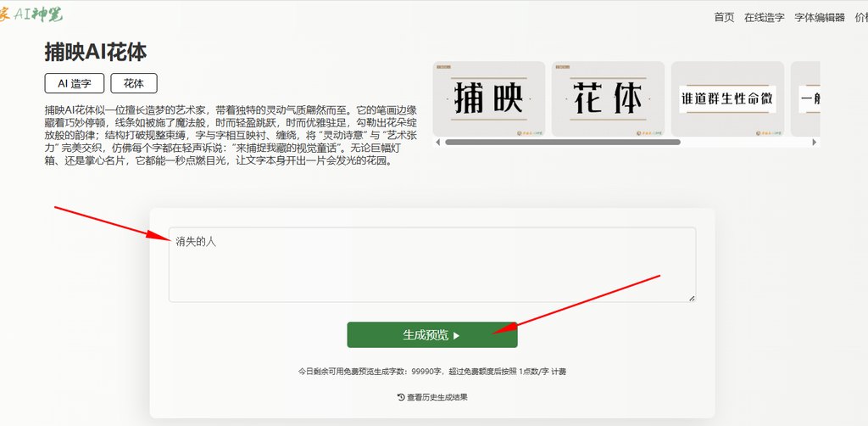Click the 生成预览 green button

(x=432, y=335)
